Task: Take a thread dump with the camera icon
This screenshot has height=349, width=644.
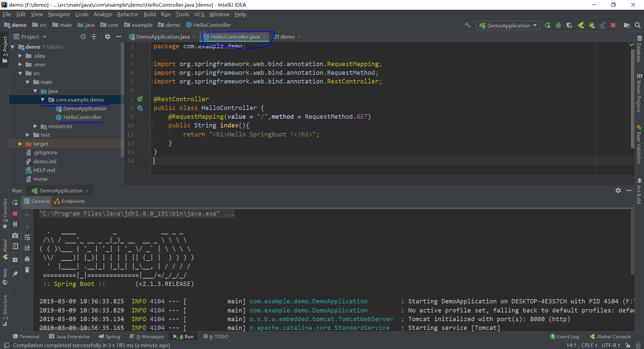Action: pyautogui.click(x=15, y=236)
